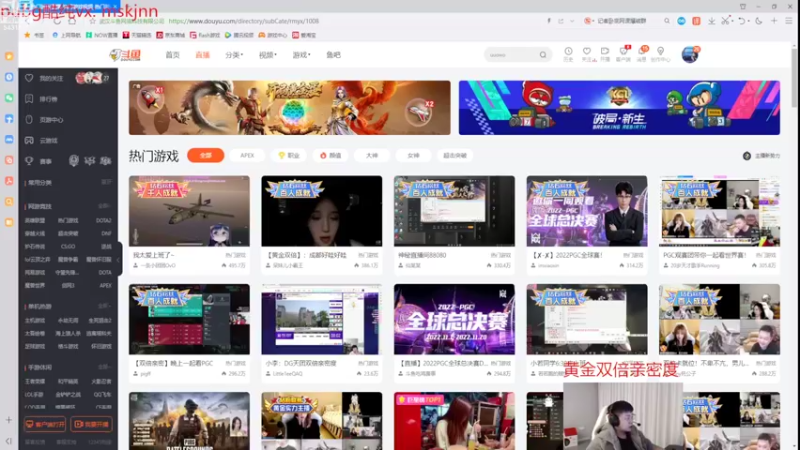
Task: Click the green WeChat icon in side strip
Action: point(9,98)
